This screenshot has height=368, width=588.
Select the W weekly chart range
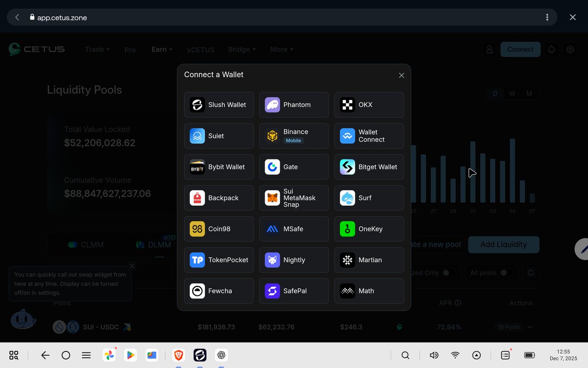click(x=512, y=93)
